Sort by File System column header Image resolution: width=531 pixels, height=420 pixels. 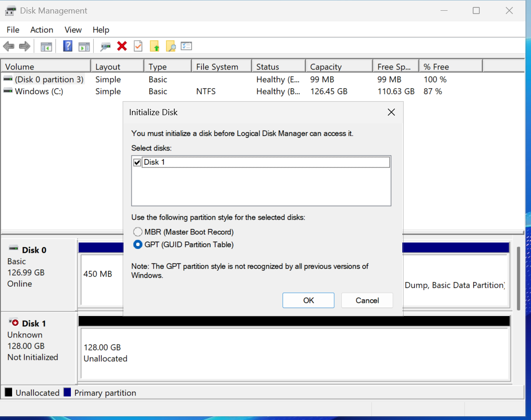point(222,67)
